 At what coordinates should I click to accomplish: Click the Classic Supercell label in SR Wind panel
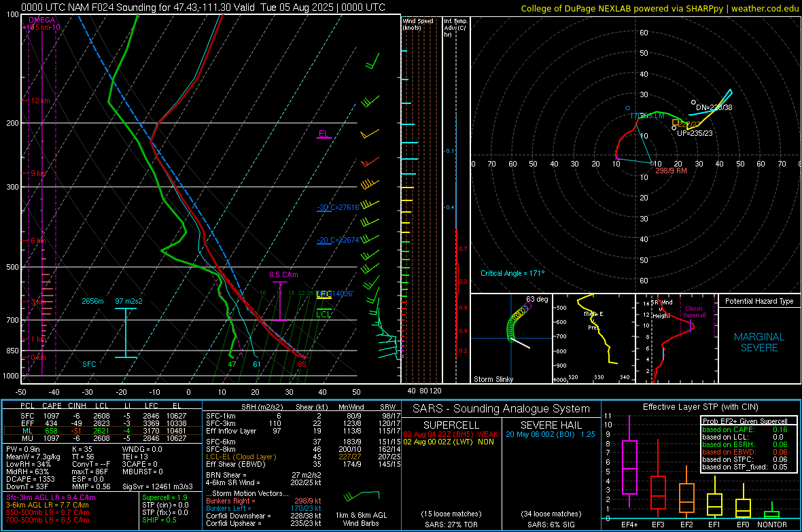(694, 312)
